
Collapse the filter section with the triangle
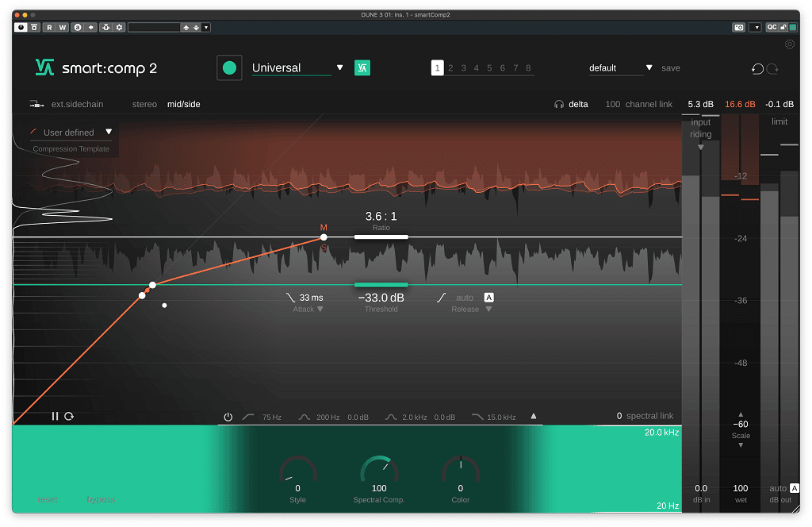pos(534,416)
